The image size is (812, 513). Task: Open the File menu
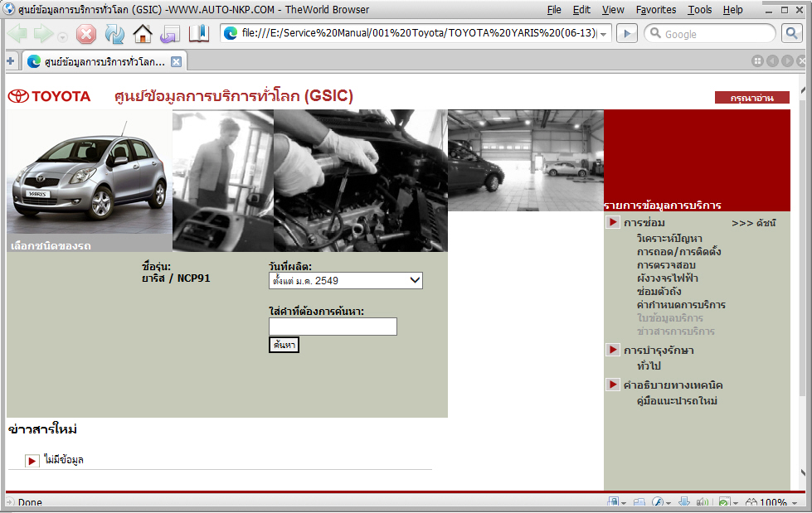pos(553,10)
